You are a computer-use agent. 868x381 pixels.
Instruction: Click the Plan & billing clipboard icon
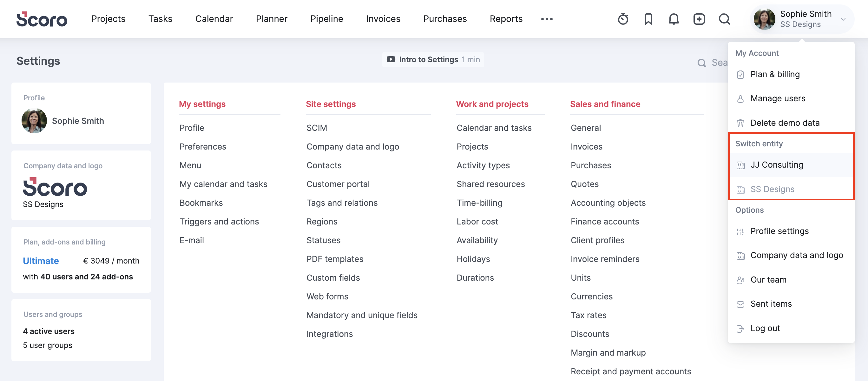pos(740,75)
